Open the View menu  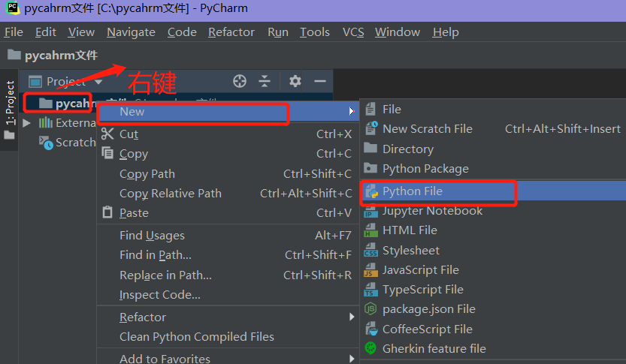pos(81,32)
